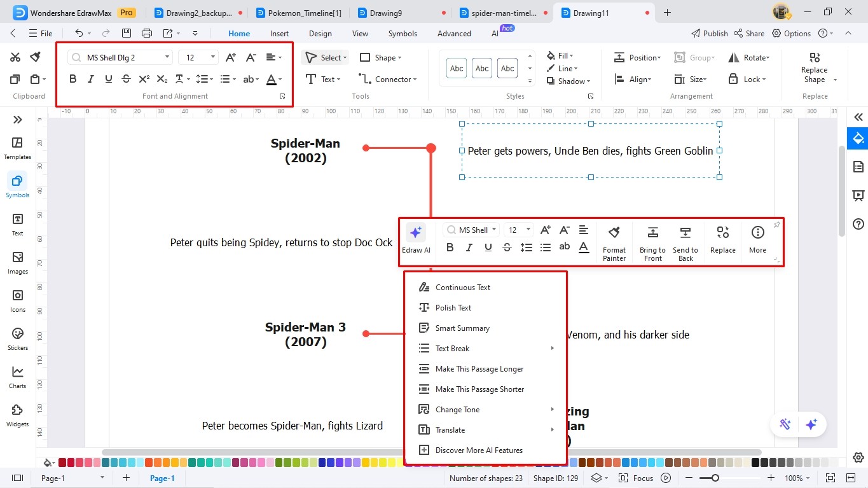Switch to the Symbols ribbon tab
Image resolution: width=868 pixels, height=488 pixels.
pos(403,33)
